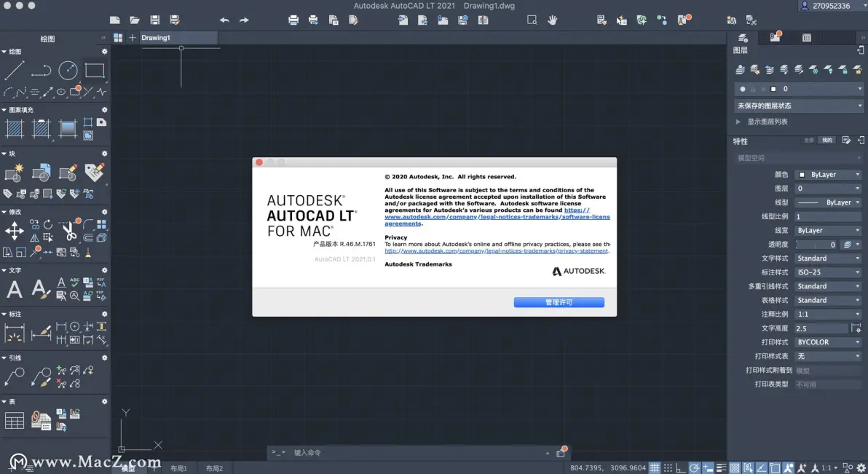Viewport: 868px width, 474px height.
Task: Select the Multiline Text tool
Action: tap(15, 289)
